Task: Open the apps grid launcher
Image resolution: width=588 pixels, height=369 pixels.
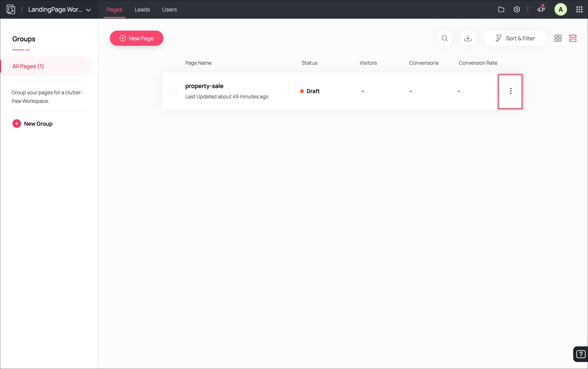Action: tap(579, 10)
